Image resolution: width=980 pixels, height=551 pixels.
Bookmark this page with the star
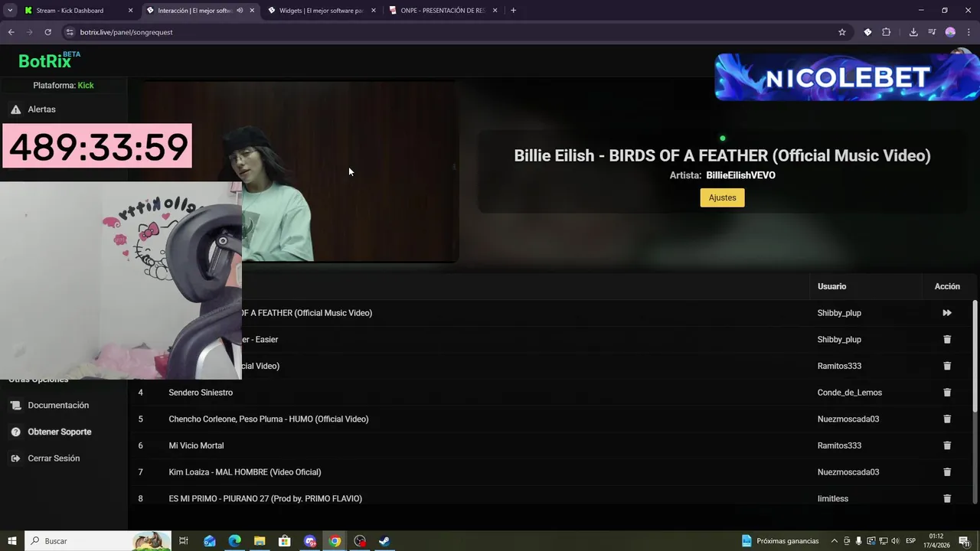coord(842,32)
